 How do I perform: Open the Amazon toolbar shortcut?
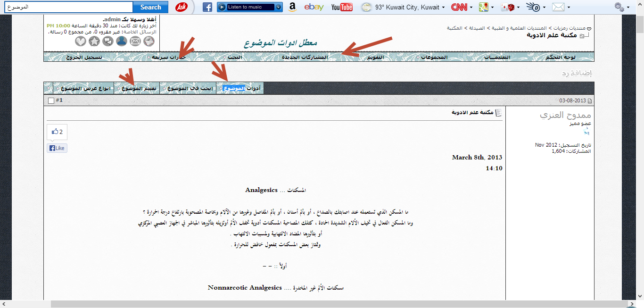coord(292,7)
